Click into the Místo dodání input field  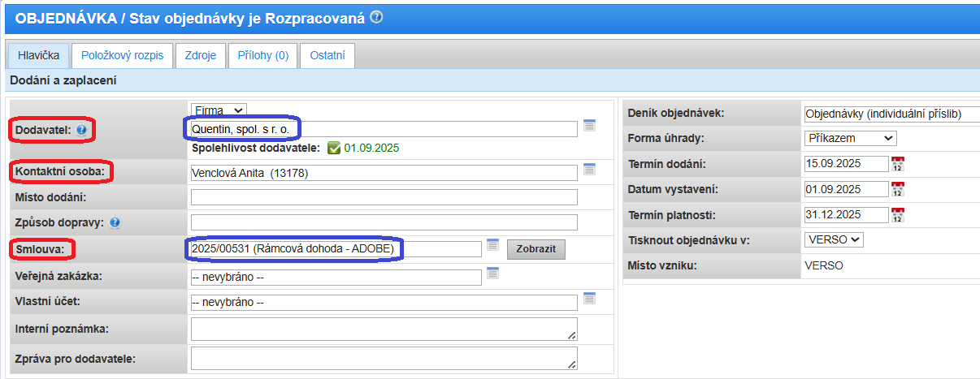click(384, 197)
